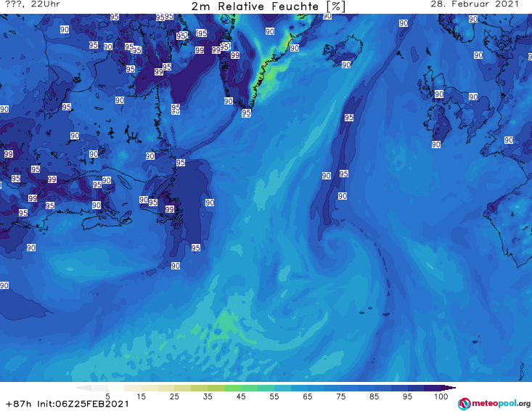Pick the pale cream 15–20 colorbar segment
Image resolution: width=532 pixels, height=411 pixels.
(x=150, y=388)
